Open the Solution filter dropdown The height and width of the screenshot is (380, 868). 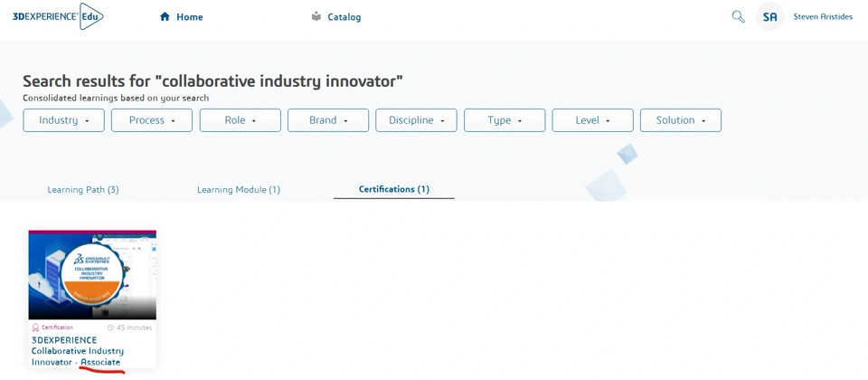[681, 120]
